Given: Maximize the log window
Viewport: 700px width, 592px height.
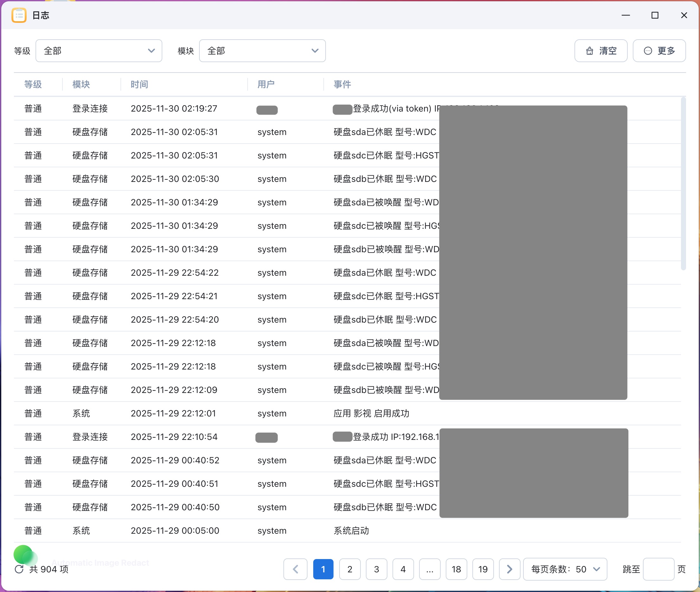Looking at the screenshot, I should (655, 15).
